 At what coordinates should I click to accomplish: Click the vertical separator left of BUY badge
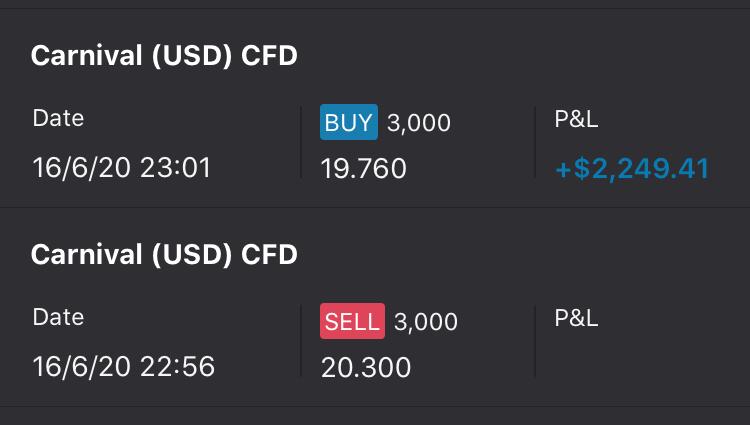pos(301,142)
